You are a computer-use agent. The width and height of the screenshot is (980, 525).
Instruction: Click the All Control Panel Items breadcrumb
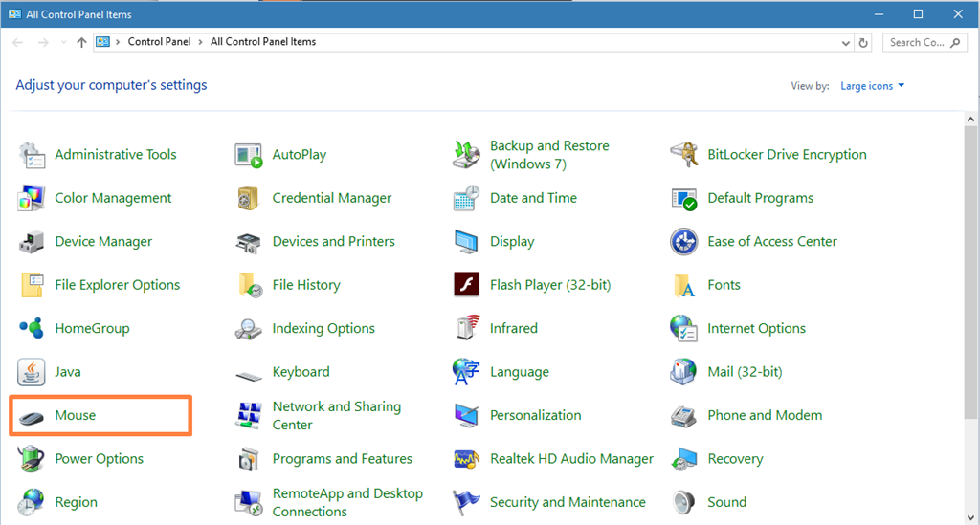coord(263,42)
